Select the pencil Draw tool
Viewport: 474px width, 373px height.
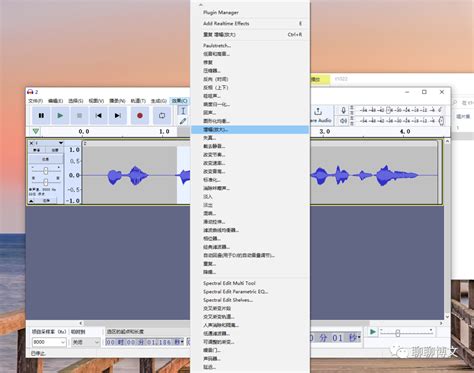(183, 121)
